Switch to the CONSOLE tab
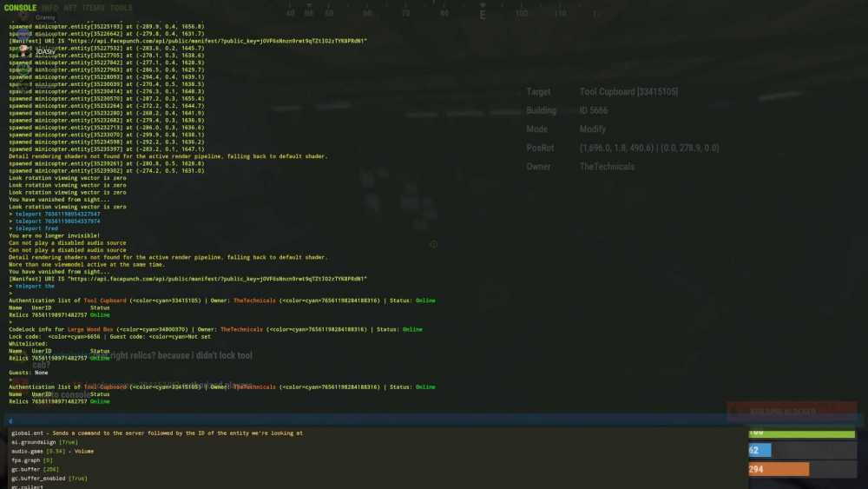868x489 pixels. pyautogui.click(x=20, y=8)
